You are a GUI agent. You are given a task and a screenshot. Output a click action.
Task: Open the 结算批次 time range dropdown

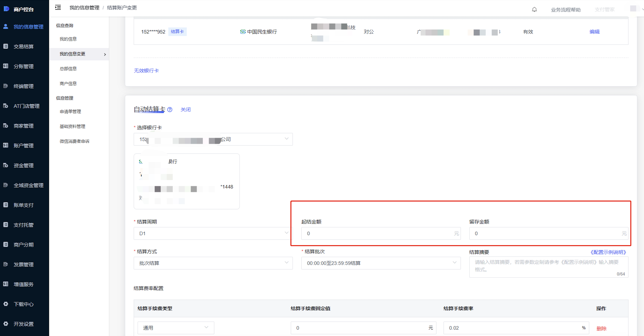coord(381,263)
